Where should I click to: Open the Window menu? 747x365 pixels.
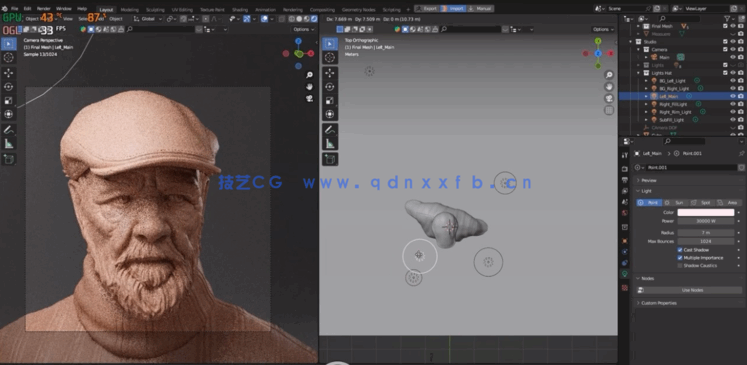pyautogui.click(x=63, y=9)
